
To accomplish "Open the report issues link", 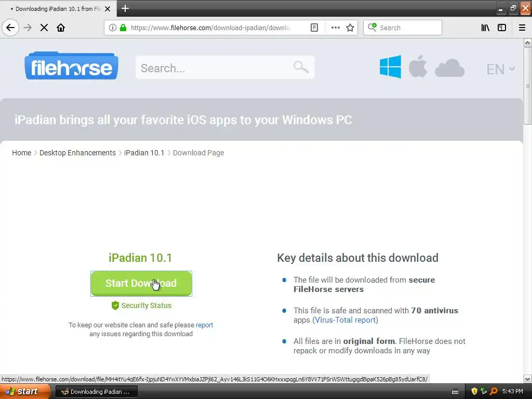I will tap(204, 325).
